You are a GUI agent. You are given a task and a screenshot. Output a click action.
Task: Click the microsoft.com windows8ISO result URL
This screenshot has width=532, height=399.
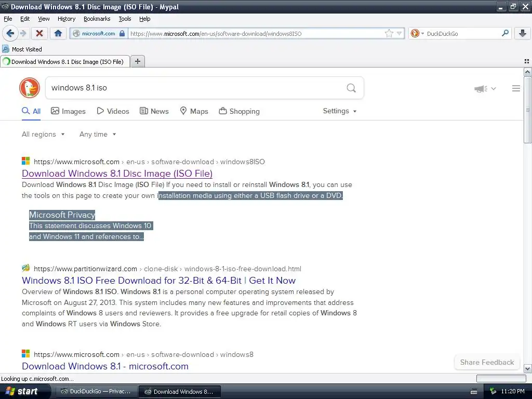click(149, 162)
